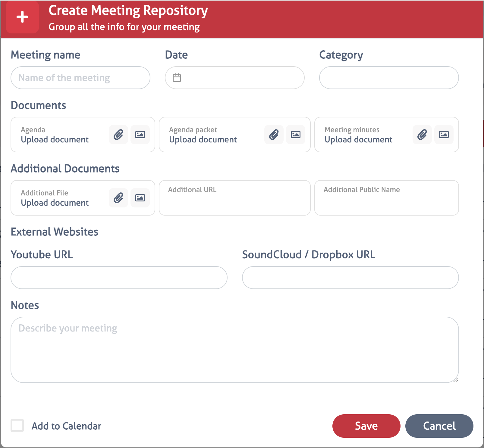Click the Additional Documents heading
Image resolution: width=484 pixels, height=448 pixels.
pos(65,169)
